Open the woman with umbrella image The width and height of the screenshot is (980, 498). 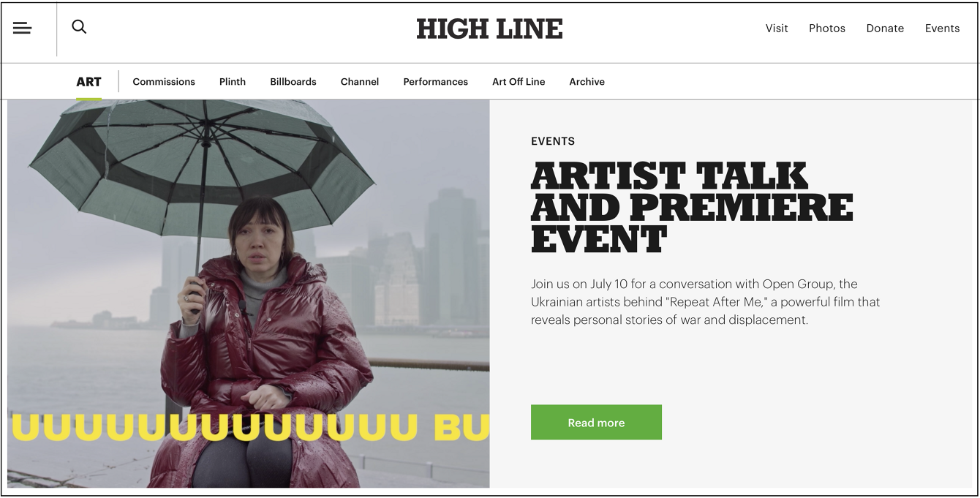point(249,294)
